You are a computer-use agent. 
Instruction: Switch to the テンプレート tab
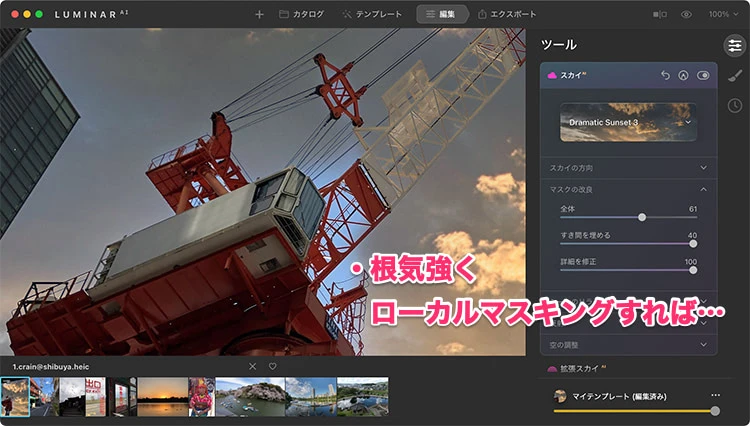372,15
